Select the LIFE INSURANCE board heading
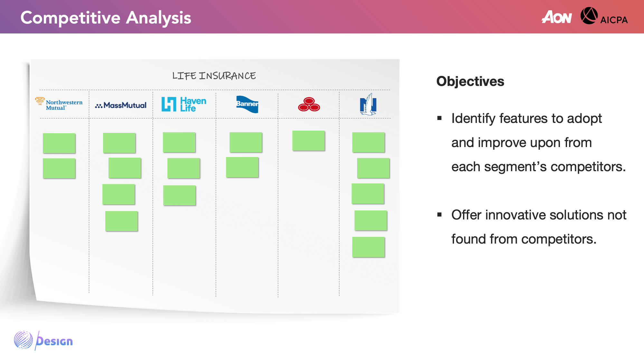This screenshot has height=362, width=644. 214,76
